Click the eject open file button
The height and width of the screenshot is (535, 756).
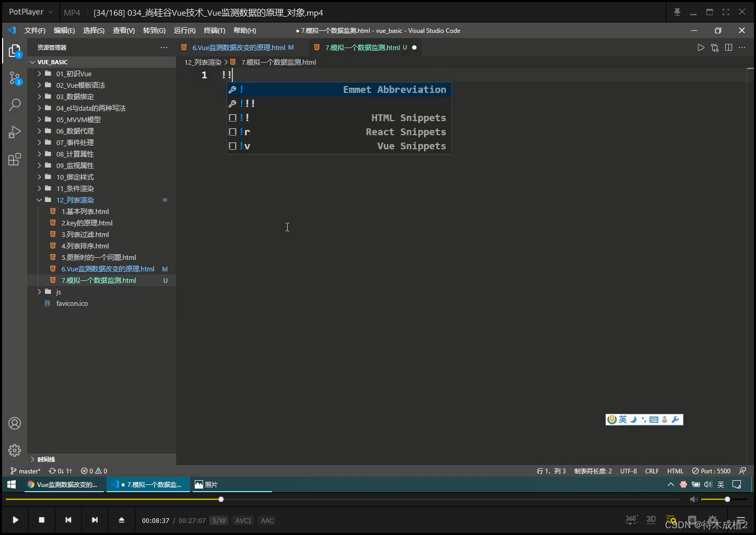(121, 520)
